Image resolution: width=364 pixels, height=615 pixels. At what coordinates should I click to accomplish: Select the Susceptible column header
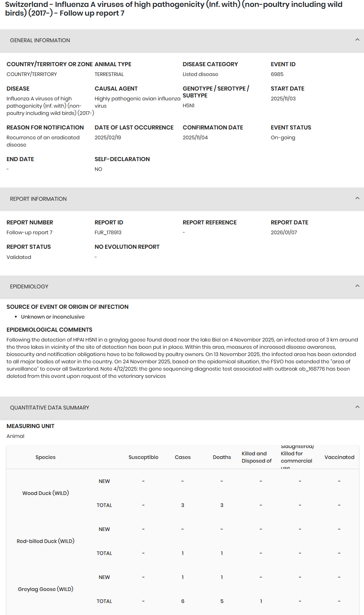[143, 457]
